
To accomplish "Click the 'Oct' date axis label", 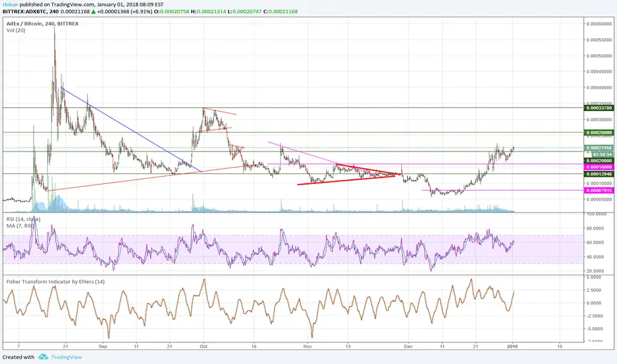I will [203, 347].
